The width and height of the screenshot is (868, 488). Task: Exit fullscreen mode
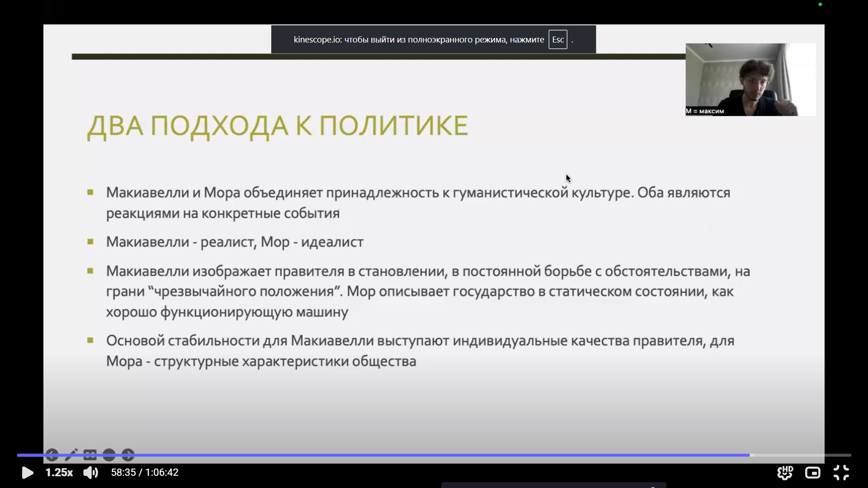[841, 473]
